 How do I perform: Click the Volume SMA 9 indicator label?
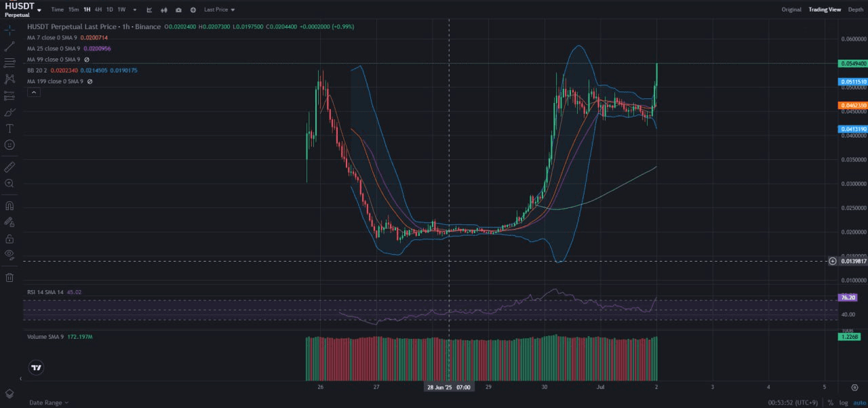46,335
